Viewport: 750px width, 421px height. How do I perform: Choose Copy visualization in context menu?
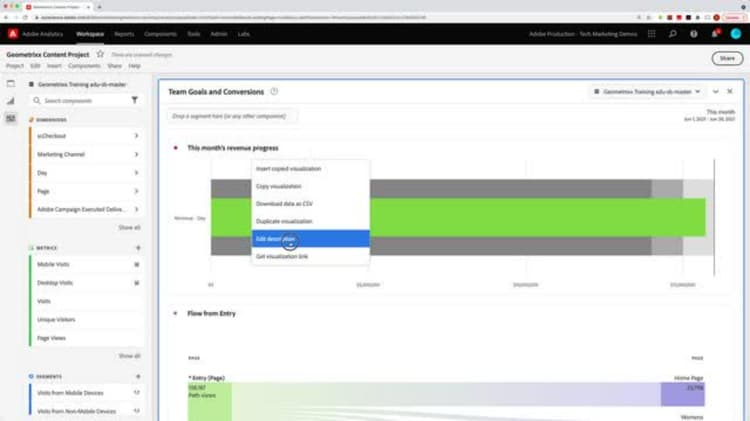click(x=310, y=186)
